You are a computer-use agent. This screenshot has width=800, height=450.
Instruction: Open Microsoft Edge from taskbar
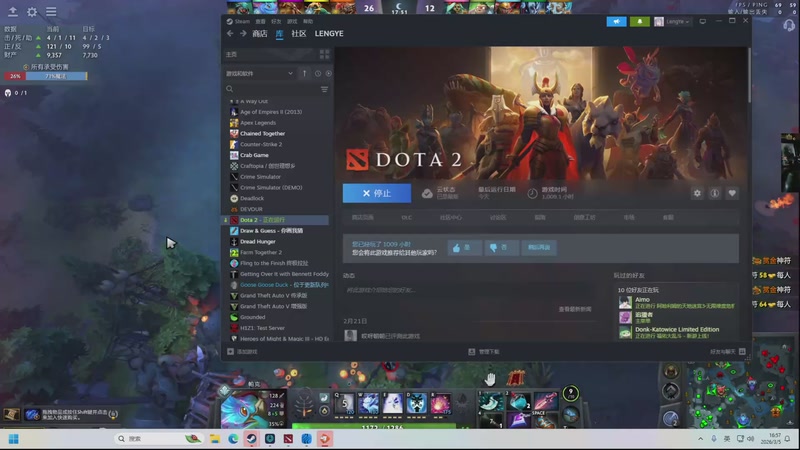[x=233, y=439]
